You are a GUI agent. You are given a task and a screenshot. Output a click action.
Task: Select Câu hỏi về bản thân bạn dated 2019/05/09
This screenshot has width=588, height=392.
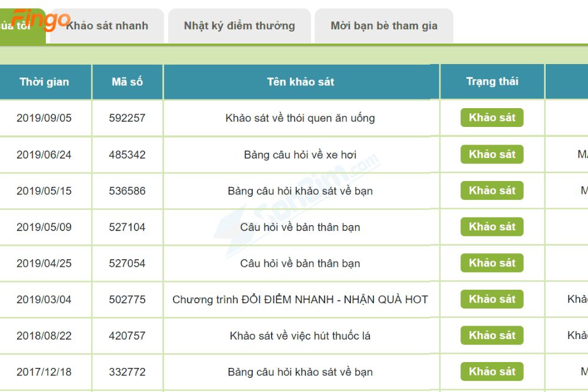(x=300, y=227)
